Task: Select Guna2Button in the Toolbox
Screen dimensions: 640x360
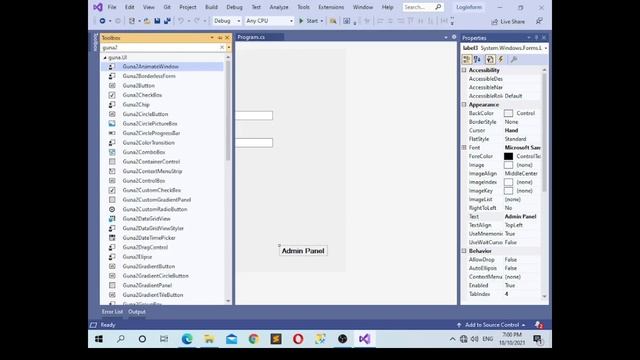Action: click(138, 85)
